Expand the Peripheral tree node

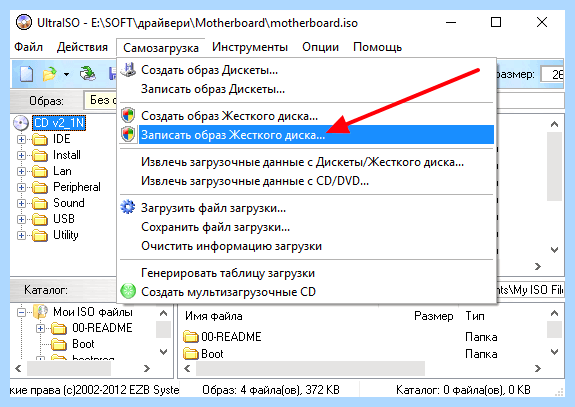coord(21,187)
